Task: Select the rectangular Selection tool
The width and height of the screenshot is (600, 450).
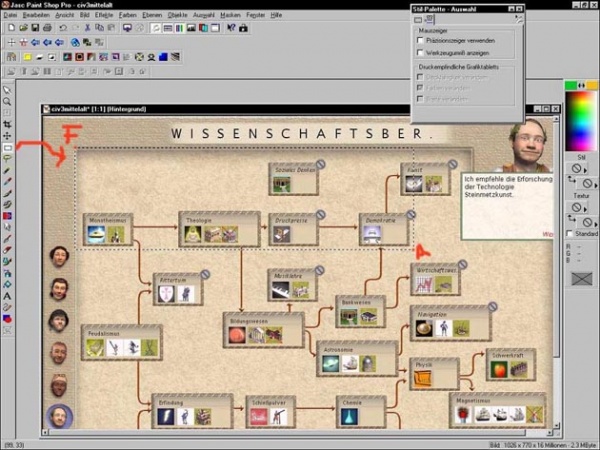Action: click(x=7, y=147)
